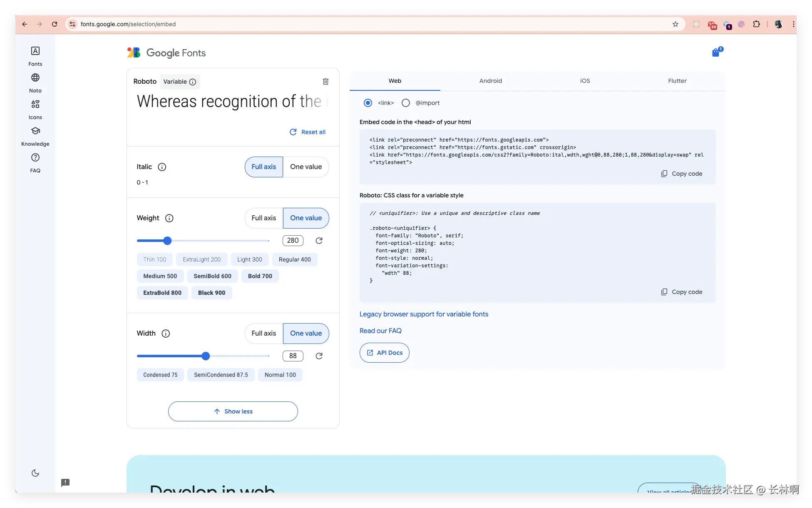Open the shopping bag selection icon

716,52
